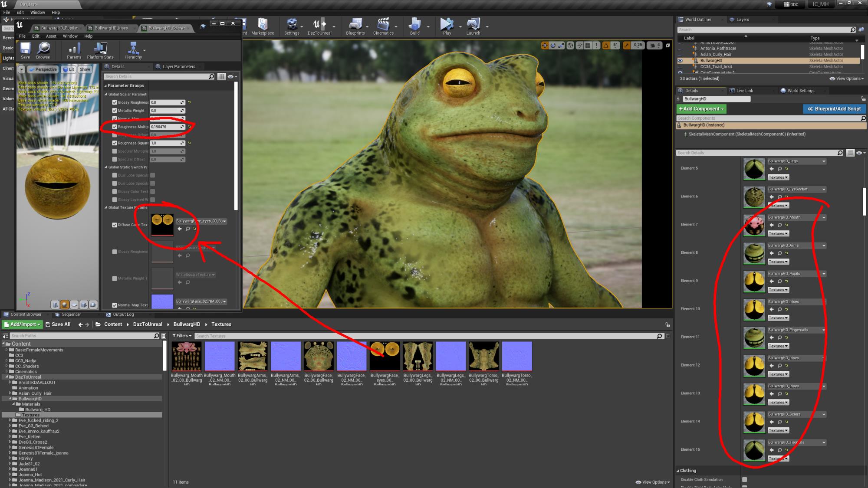Click the Build toolbar icon
Viewport: 868px width, 488px height.
[415, 27]
